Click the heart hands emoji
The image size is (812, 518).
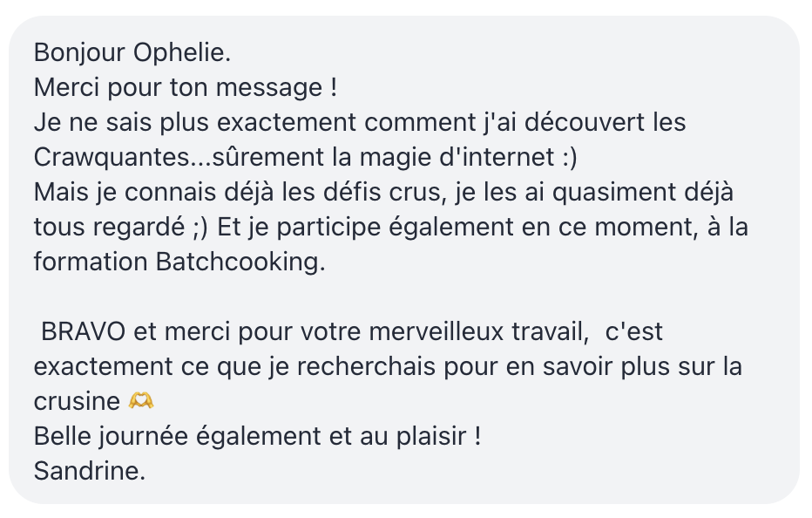coord(140,401)
